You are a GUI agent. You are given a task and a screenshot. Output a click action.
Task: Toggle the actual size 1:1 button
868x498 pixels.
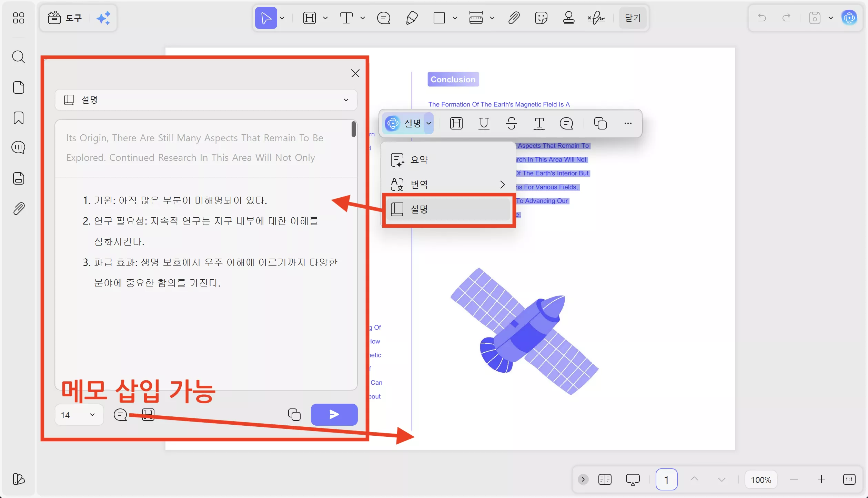pos(849,479)
